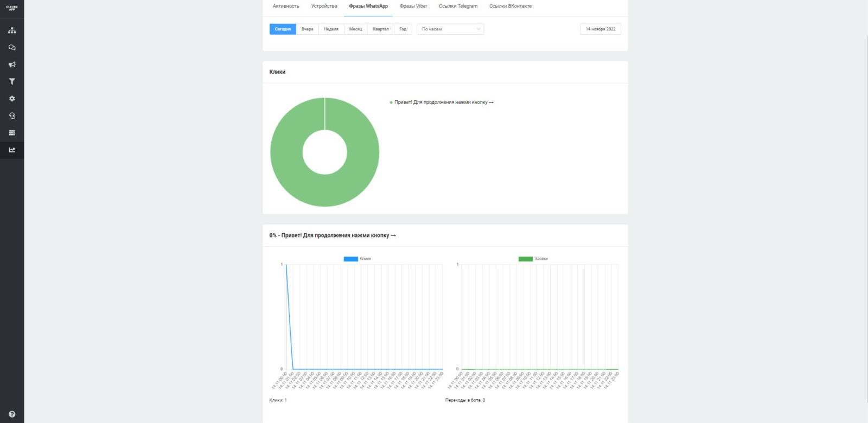Screen dimensions: 868x423
Task: Click the analytics chart icon in sidebar
Action: click(12, 150)
